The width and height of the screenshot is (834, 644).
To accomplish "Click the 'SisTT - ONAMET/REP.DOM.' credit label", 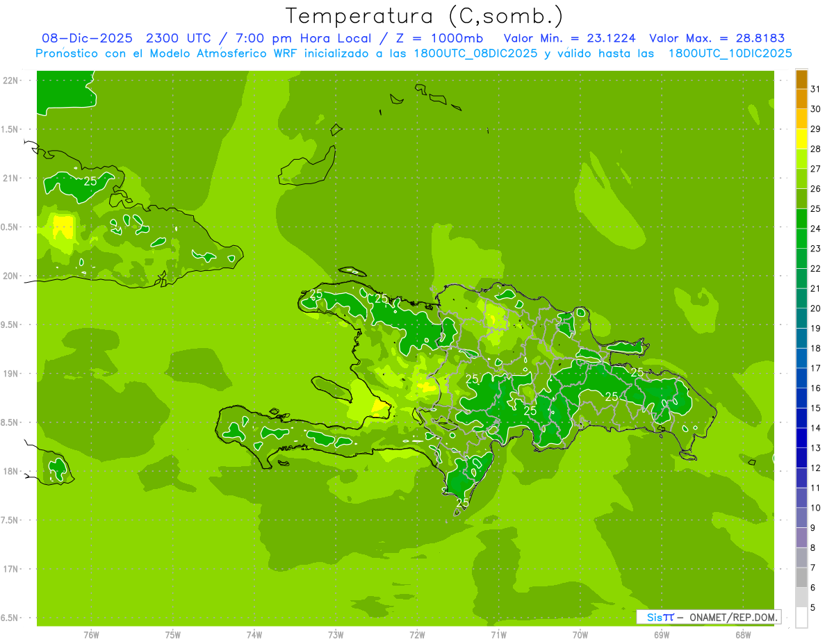I will click(708, 617).
